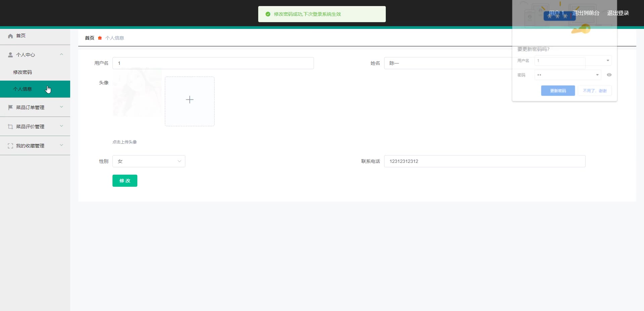Image resolution: width=644 pixels, height=311 pixels.
Task: Click the red breadcrumb separator icon
Action: click(100, 38)
